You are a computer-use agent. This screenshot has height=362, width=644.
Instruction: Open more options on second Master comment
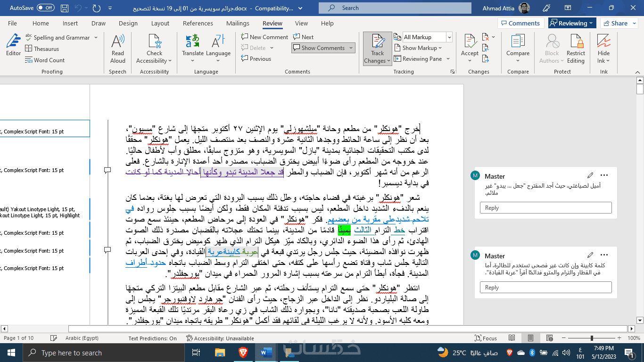(x=604, y=255)
